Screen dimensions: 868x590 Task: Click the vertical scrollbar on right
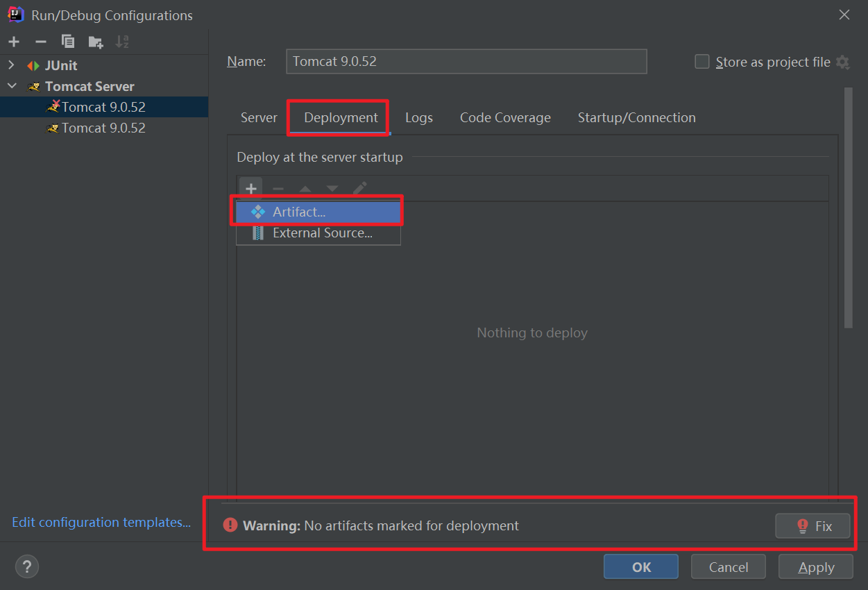pyautogui.click(x=849, y=208)
